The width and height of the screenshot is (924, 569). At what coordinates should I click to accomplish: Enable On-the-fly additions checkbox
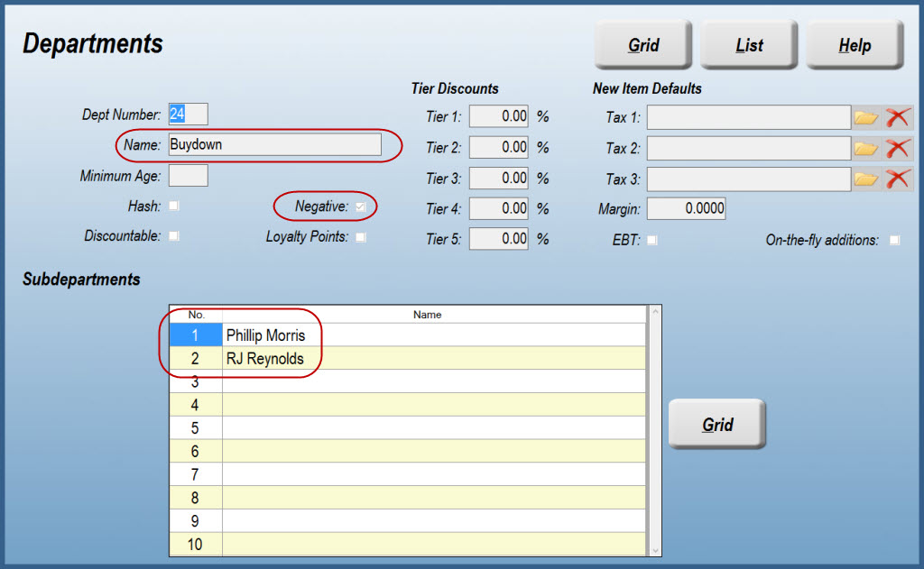(x=894, y=240)
